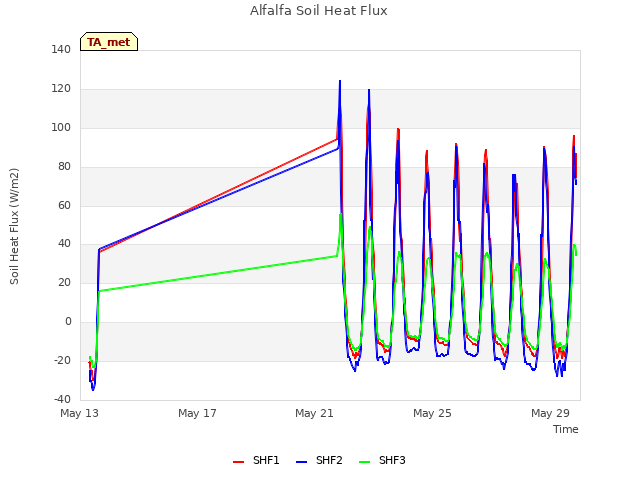Click the May 29 x-axis label
Screen dimensions: 640x480
[550, 413]
